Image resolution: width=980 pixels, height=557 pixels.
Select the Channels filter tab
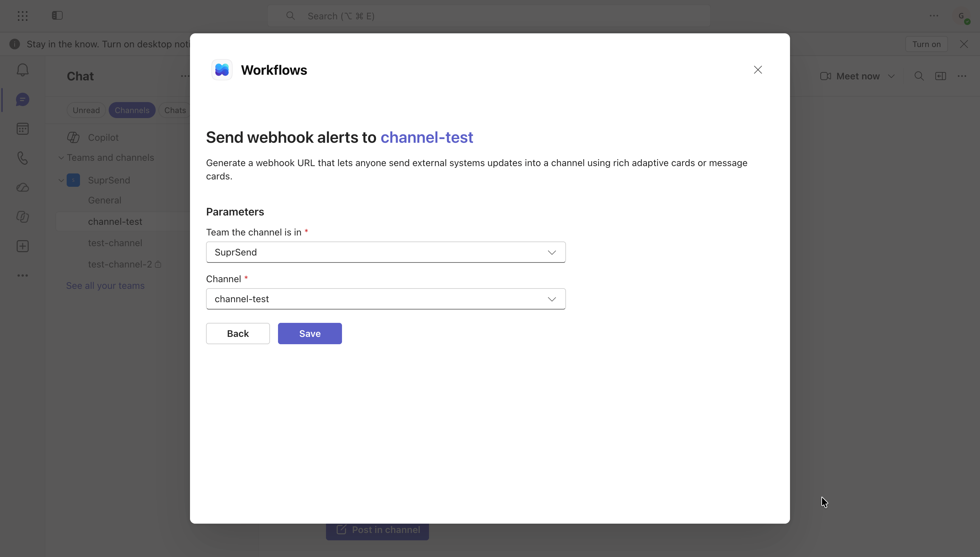coord(132,110)
